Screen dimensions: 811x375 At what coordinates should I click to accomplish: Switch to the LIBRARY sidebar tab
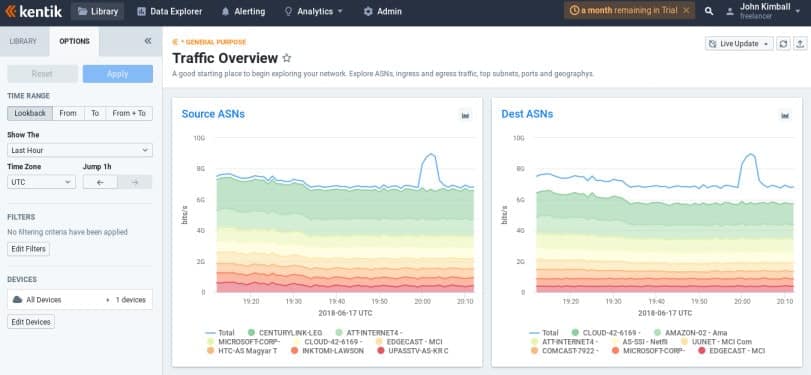(23, 41)
